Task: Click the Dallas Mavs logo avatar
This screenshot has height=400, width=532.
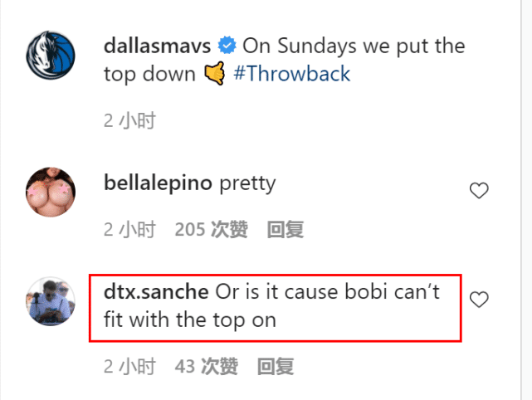Action: pos(51,56)
